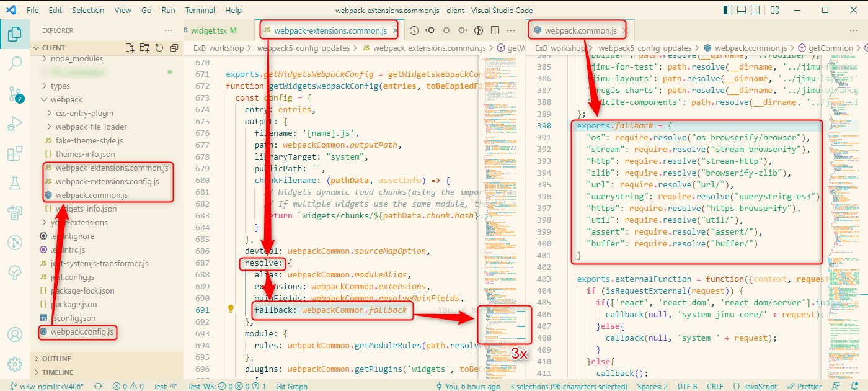
Task: Open changes with previous revision icon
Action: [x=430, y=30]
